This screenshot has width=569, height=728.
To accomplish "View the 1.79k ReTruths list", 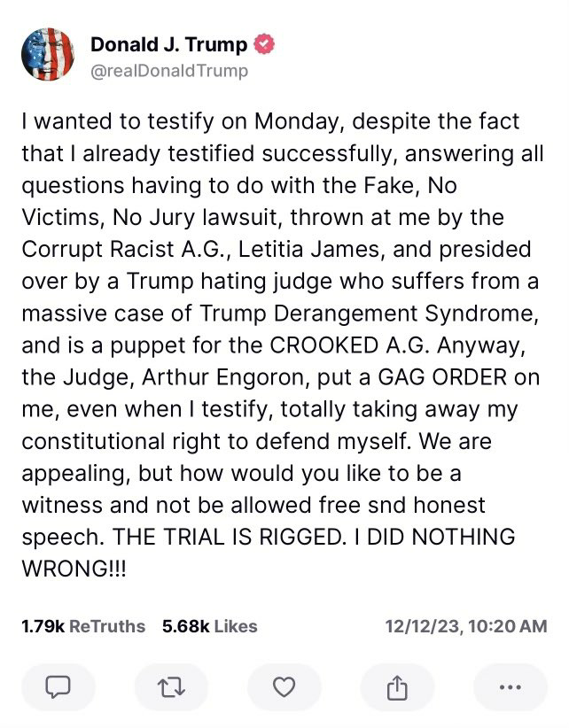I will pos(82,626).
